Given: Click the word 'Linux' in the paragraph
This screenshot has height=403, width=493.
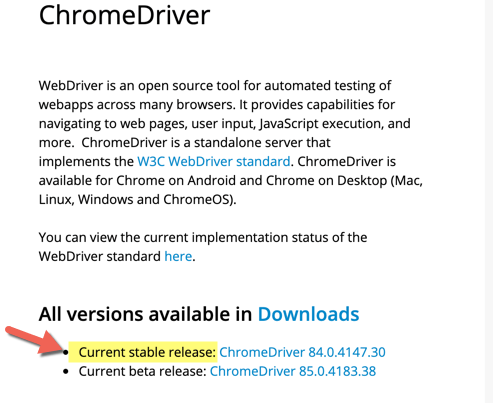Looking at the screenshot, I should tap(55, 200).
